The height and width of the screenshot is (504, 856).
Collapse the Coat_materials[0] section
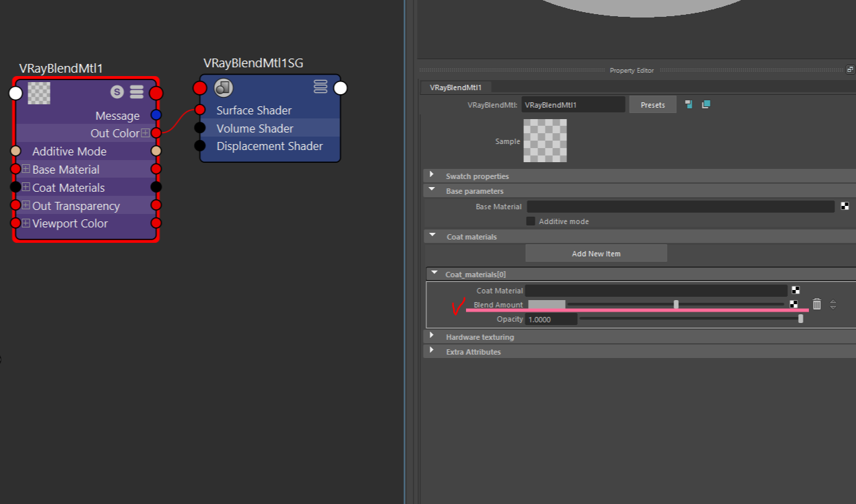coord(434,273)
